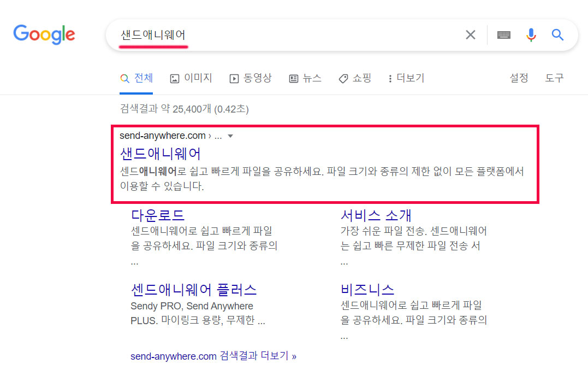Click the tag icon in the 쇼핑 tab
This screenshot has height=381, width=588.
coord(343,79)
